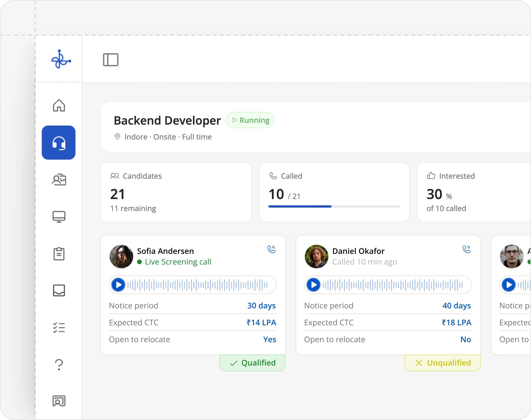Click the Sofia Andersen name
The image size is (531, 420).
(x=165, y=251)
